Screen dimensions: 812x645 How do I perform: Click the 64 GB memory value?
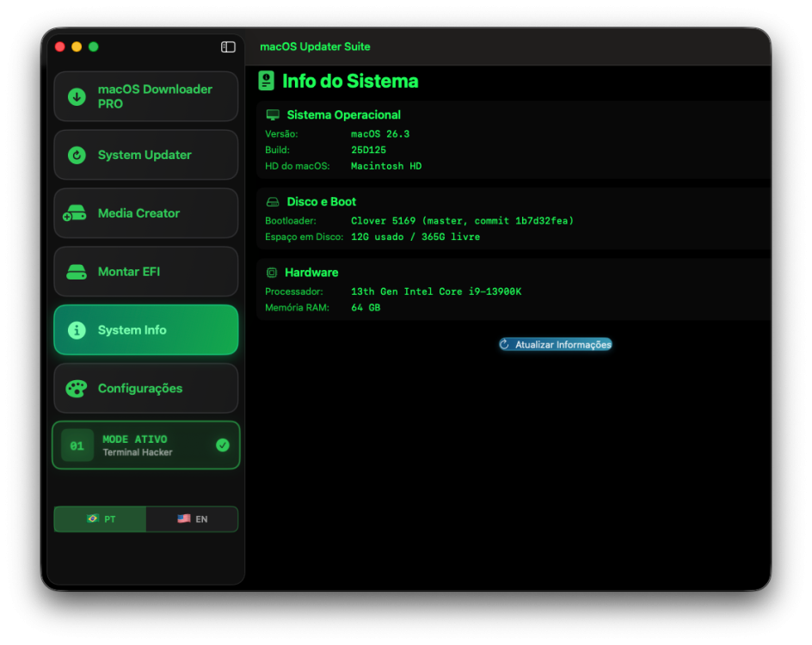(366, 308)
